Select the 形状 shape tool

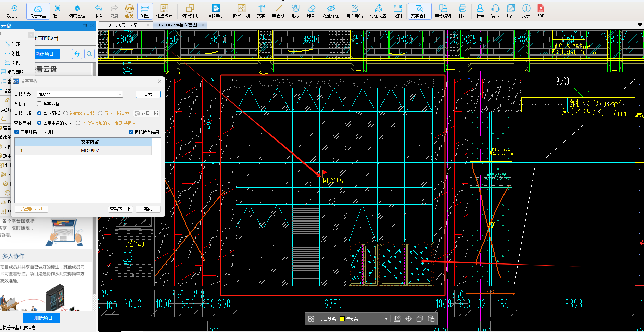click(x=296, y=11)
